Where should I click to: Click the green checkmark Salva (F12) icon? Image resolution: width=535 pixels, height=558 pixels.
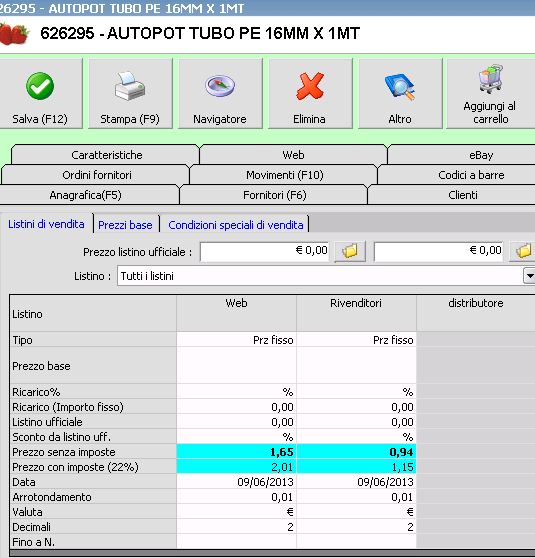coord(40,86)
